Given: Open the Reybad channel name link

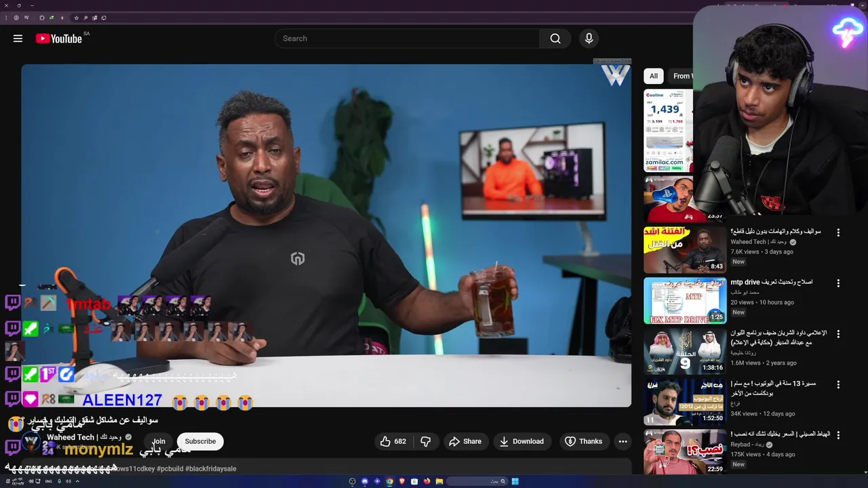Looking at the screenshot, I should pos(747,445).
